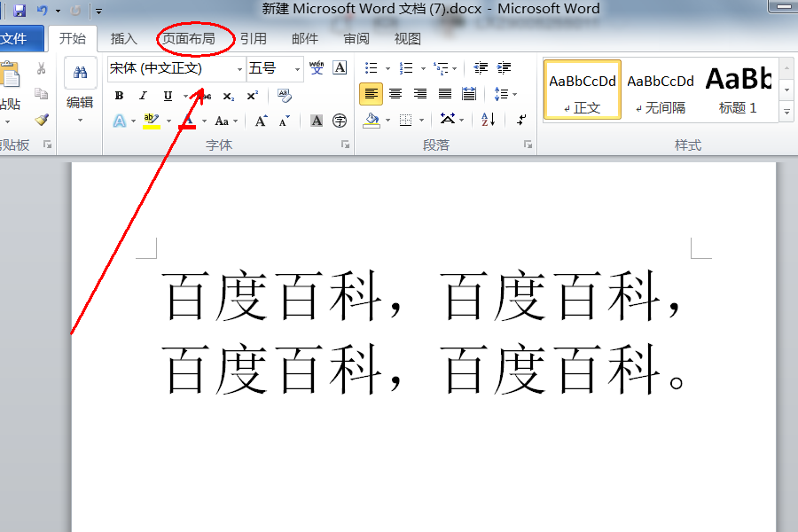Screen dimensions: 798x532
Task: Open the Font dialog launcher
Action: click(346, 145)
